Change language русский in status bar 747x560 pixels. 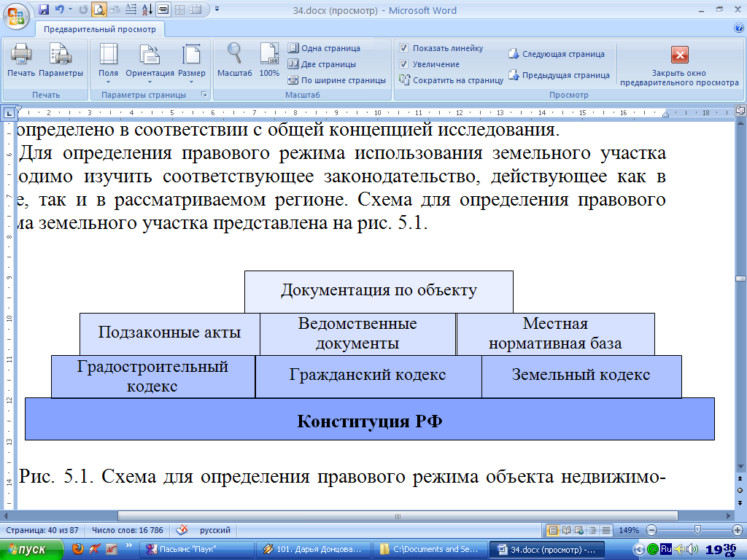click(x=215, y=530)
